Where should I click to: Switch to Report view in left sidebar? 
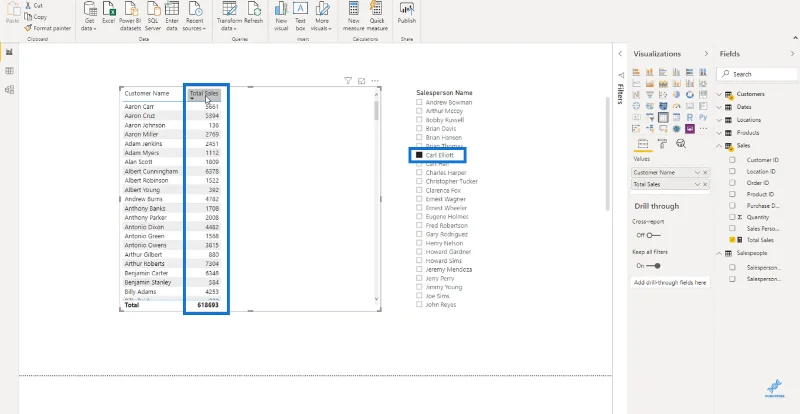tap(9, 52)
